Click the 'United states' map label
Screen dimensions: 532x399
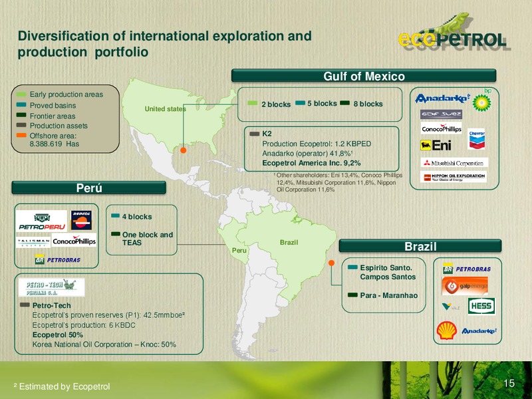coord(165,109)
